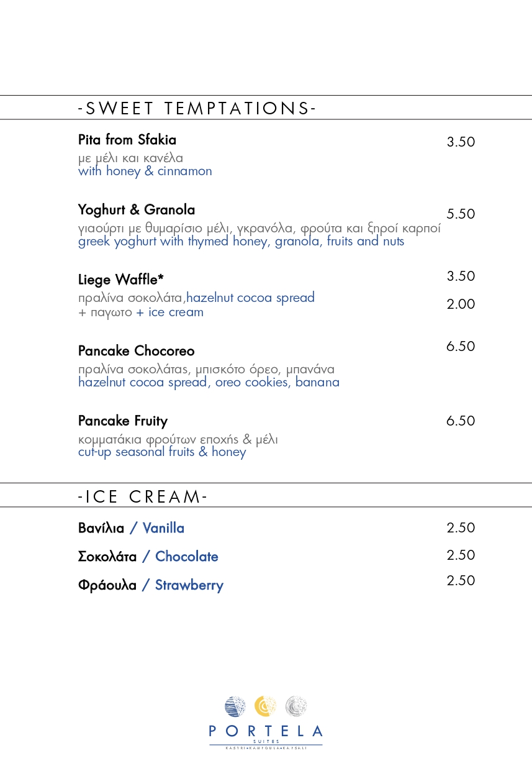The image size is (532, 771).
Task: Click the yellow swirl logo icon
Action: click(x=265, y=706)
